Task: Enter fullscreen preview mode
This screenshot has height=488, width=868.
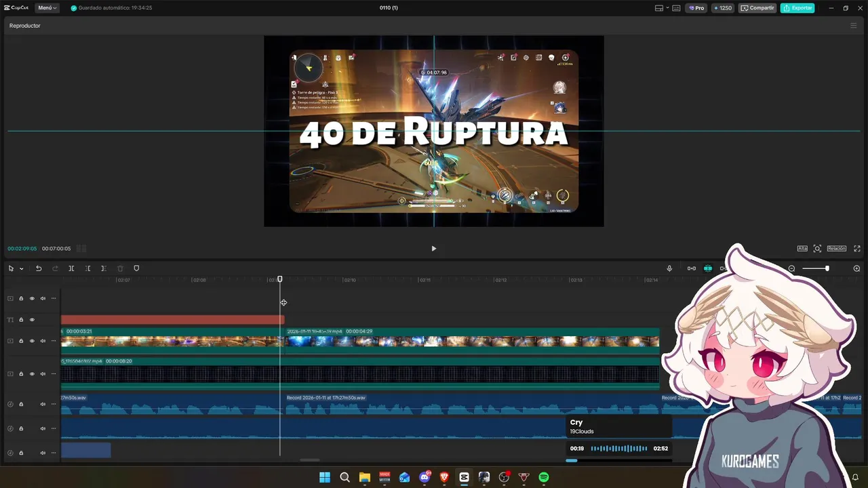Action: pyautogui.click(x=857, y=249)
